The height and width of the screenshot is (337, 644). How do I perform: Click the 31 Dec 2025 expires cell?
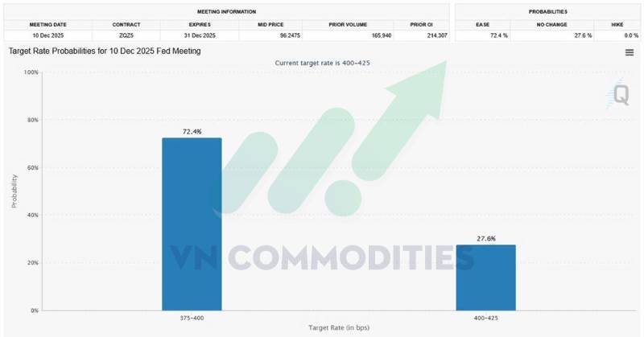pos(200,35)
